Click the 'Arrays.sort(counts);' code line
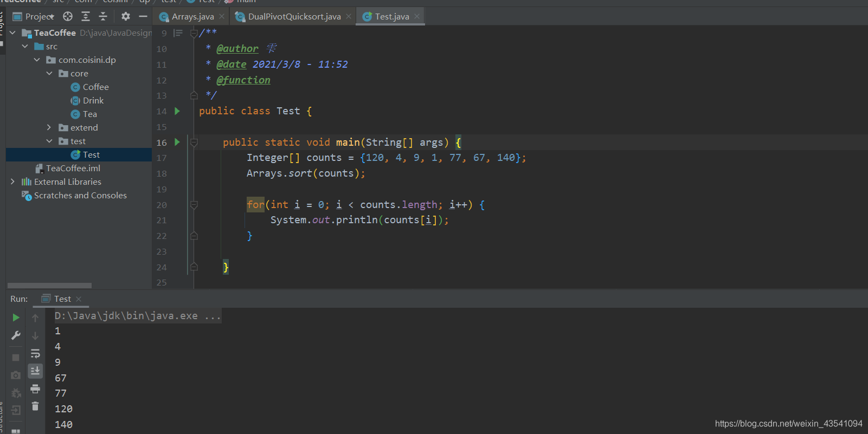 click(306, 173)
